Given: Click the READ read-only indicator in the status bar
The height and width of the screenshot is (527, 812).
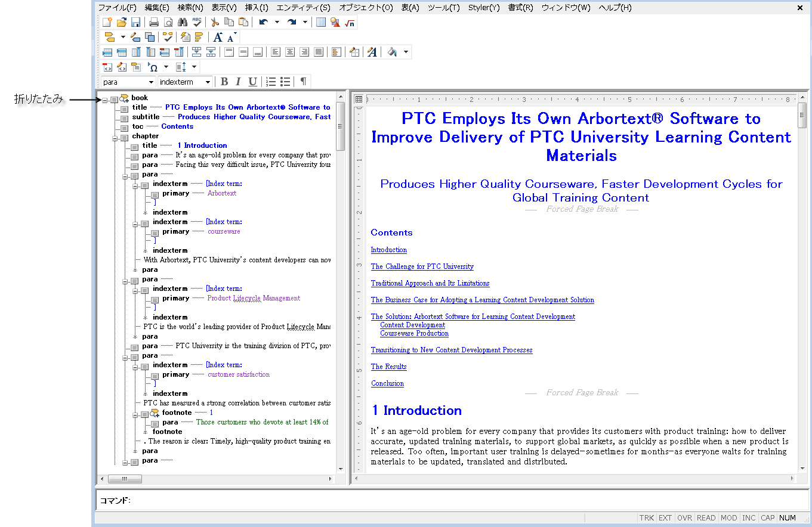Looking at the screenshot, I should point(706,518).
